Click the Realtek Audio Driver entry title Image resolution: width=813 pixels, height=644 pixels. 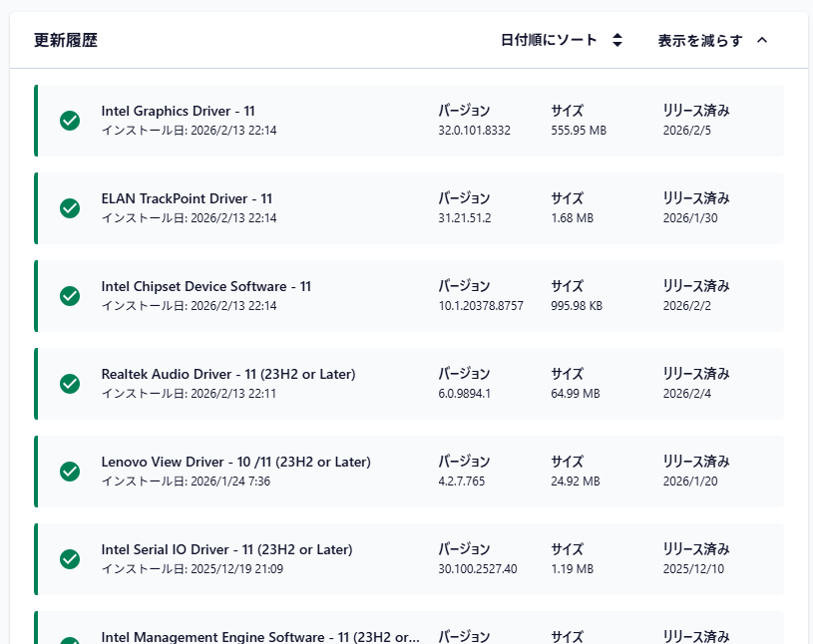tap(228, 374)
